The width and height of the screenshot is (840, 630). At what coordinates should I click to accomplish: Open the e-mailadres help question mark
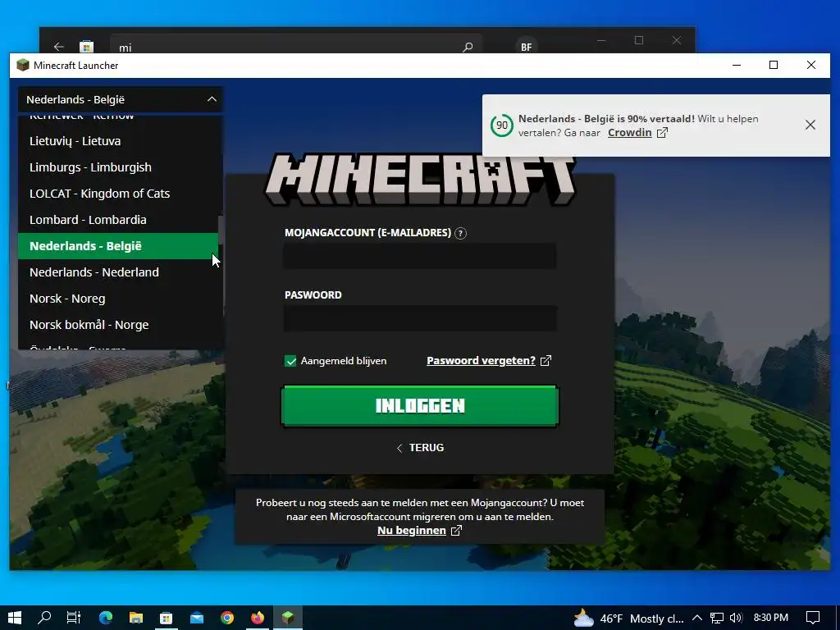[x=460, y=233]
